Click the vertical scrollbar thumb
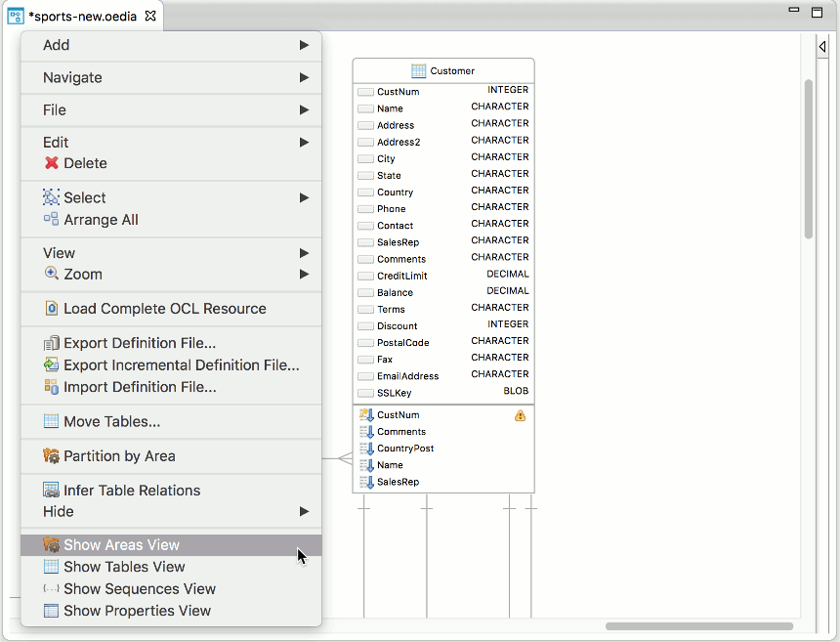 (809, 156)
